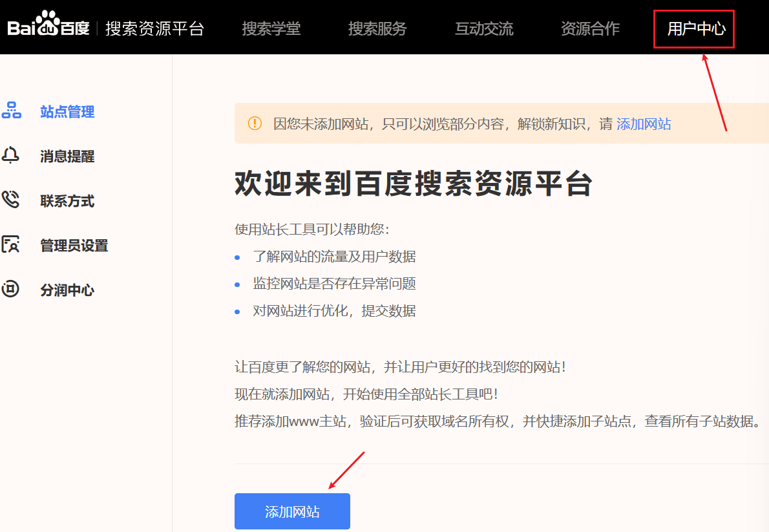Select 资源合作 in the top bar
Screen dimensions: 769x532
pos(590,28)
